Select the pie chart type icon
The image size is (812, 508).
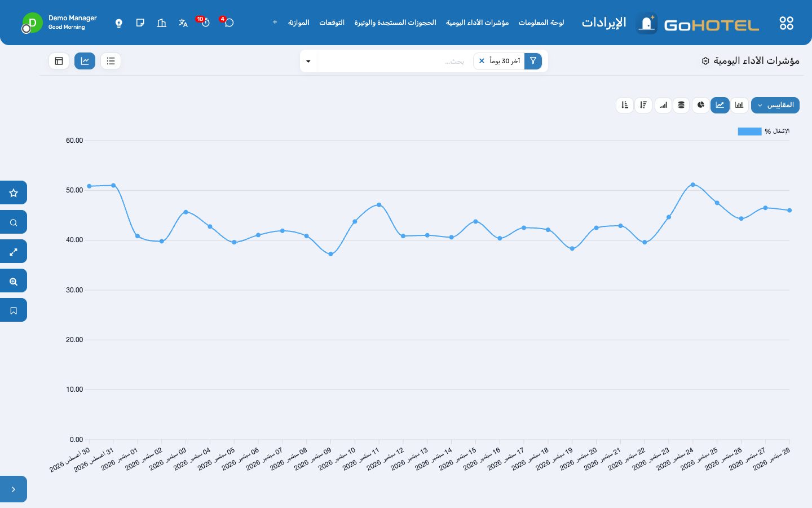point(700,105)
